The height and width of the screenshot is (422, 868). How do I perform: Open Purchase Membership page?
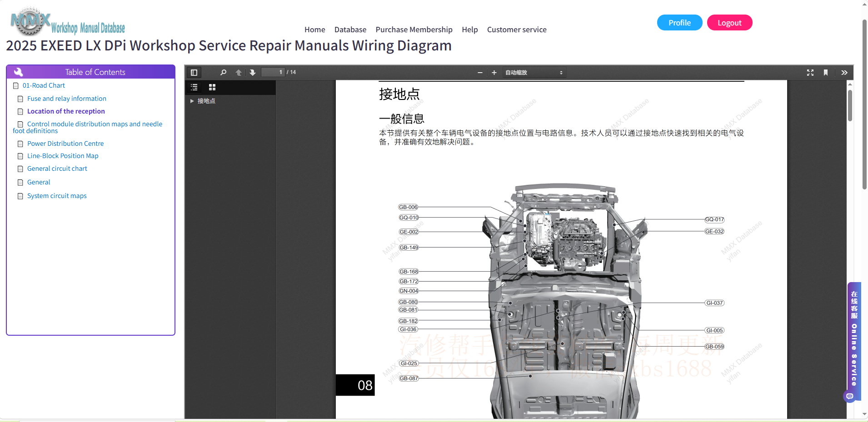coord(414,30)
